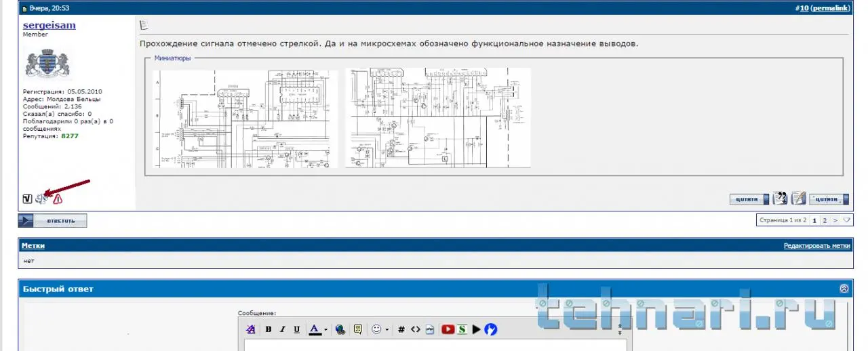
Task: Open the smilies dropdown arrow
Action: pos(387,330)
